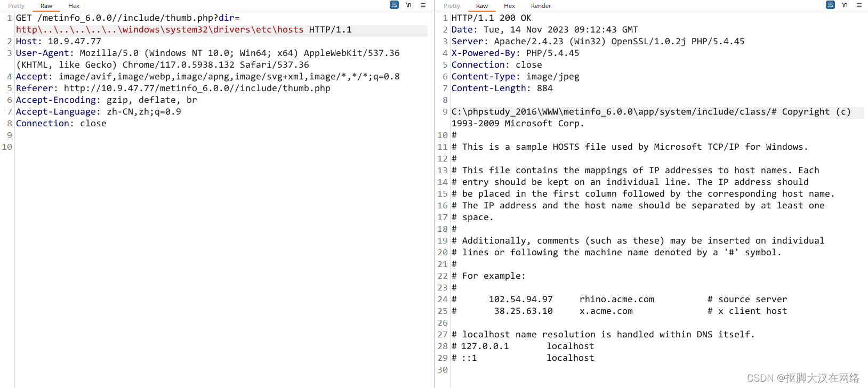Click the GET /metinfo_6.0.0//include/thumb.php request line
The height and width of the screenshot is (388, 868).
[x=128, y=18]
